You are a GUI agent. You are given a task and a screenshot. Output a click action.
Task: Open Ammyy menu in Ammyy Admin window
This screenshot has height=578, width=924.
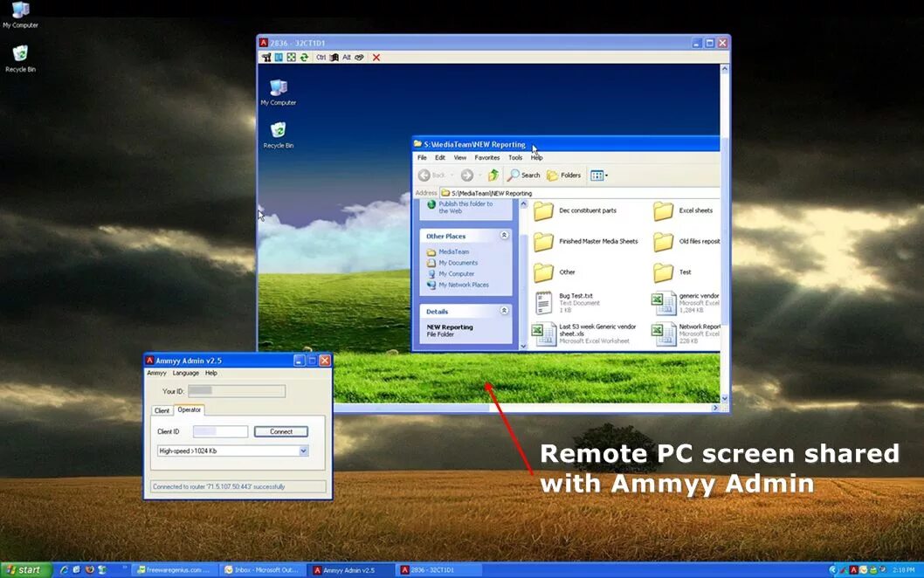point(156,373)
